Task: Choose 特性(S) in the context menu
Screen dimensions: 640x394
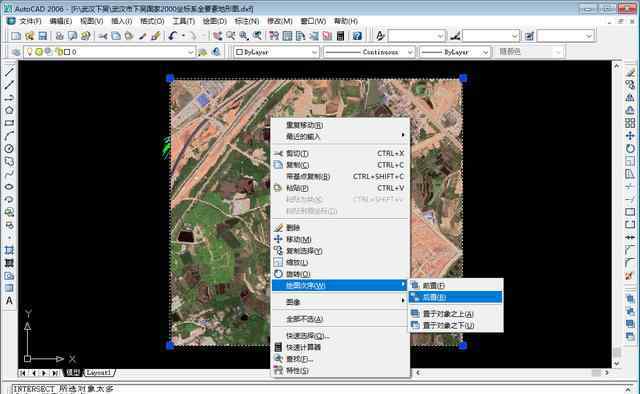Action: coord(340,371)
